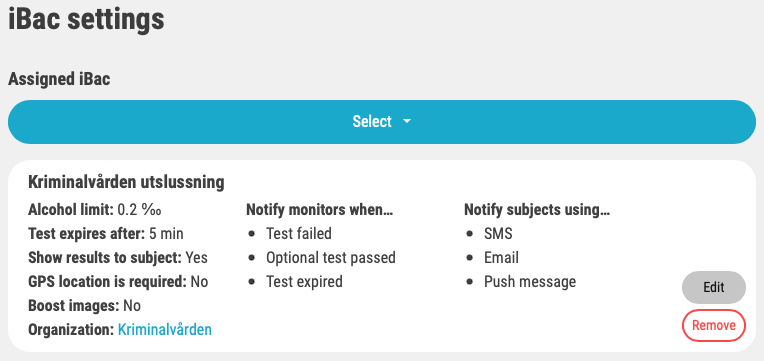Open the Kriminalvården organization link
Viewport: 764px width, 361px height.
tap(165, 330)
